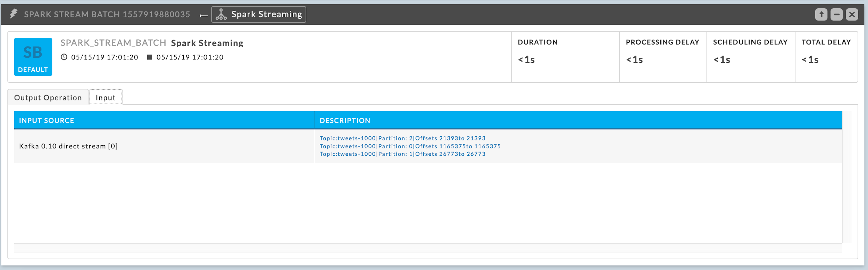Click the Spark lightning bolt icon in title bar
The image size is (868, 270).
[x=14, y=14]
